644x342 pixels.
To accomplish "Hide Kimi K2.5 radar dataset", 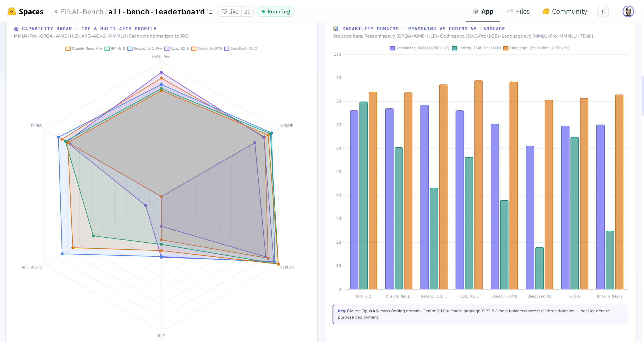I will tap(176, 49).
